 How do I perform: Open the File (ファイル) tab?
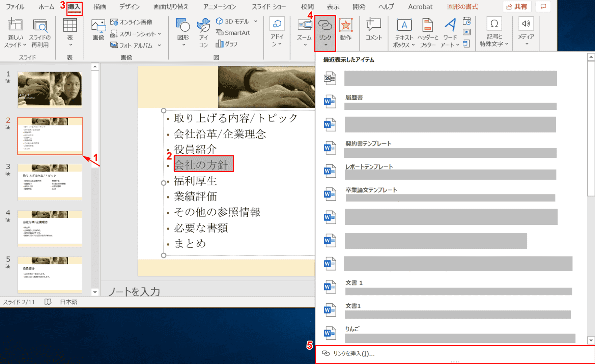(15, 7)
